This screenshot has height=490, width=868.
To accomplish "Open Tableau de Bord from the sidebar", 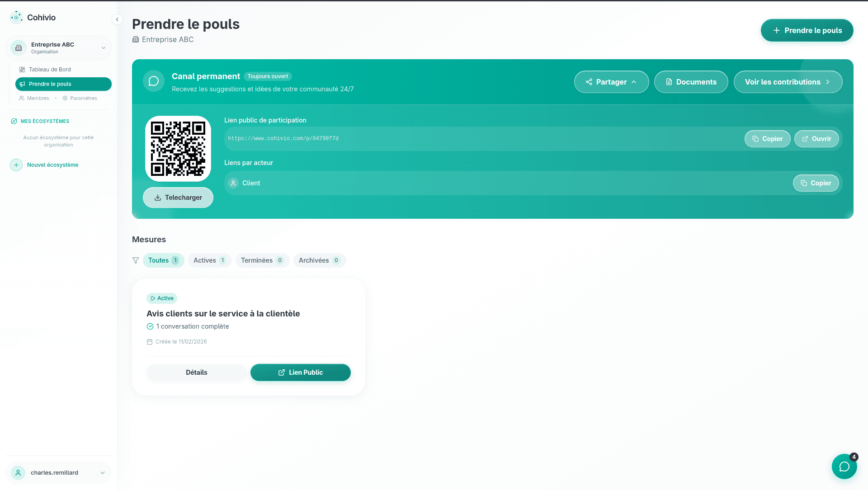I will [49, 69].
